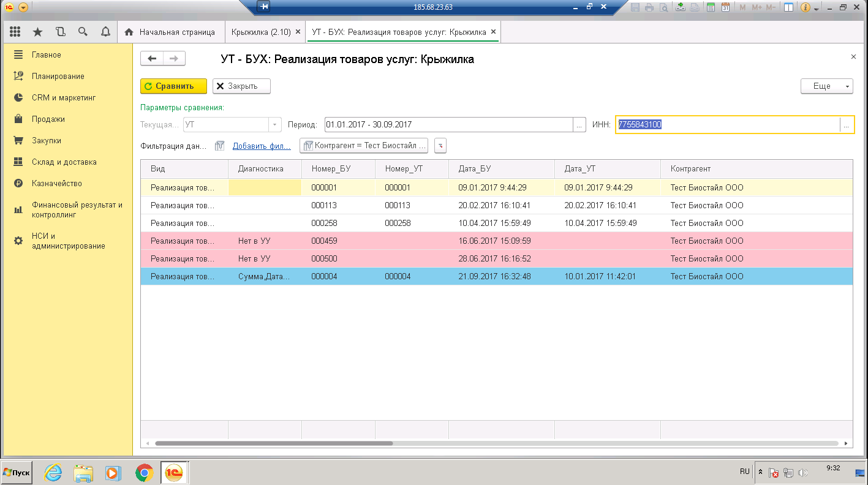Switch to Начальная страница tab
The height and width of the screenshot is (485, 868).
(x=171, y=32)
